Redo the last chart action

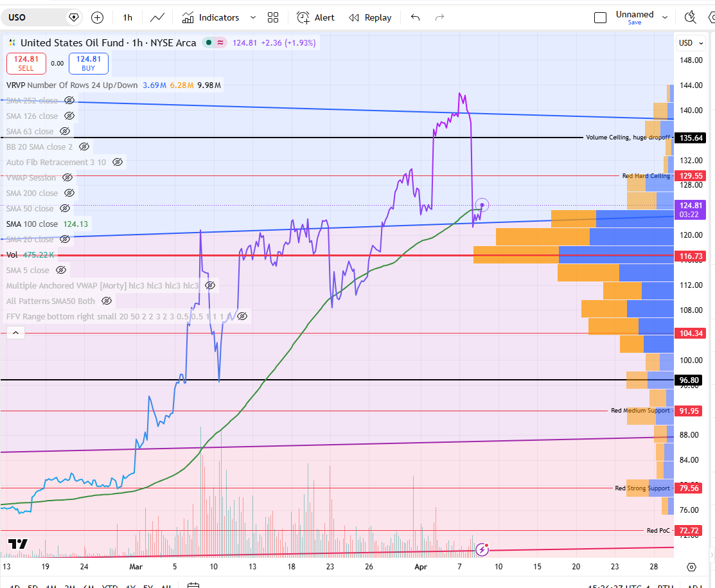pos(439,18)
